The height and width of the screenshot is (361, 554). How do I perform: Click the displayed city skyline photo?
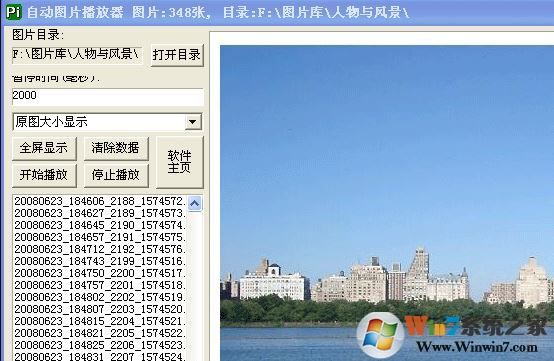tap(387, 203)
